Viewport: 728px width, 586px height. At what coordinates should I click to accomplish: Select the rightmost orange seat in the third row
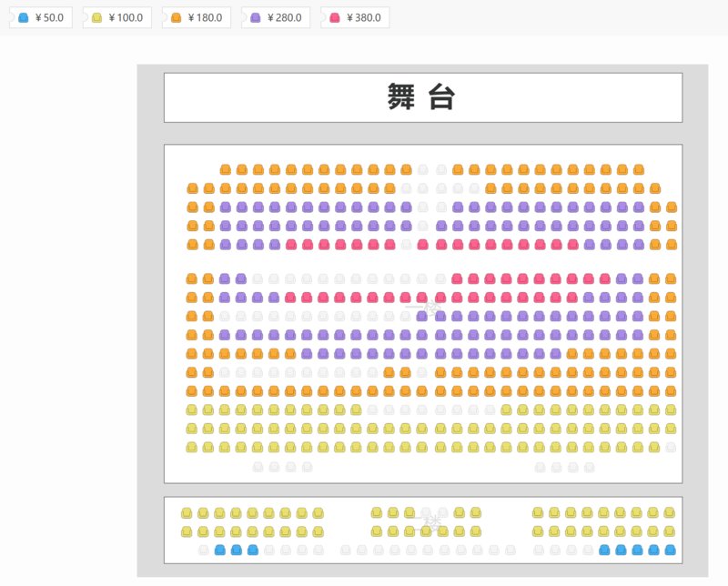[671, 207]
